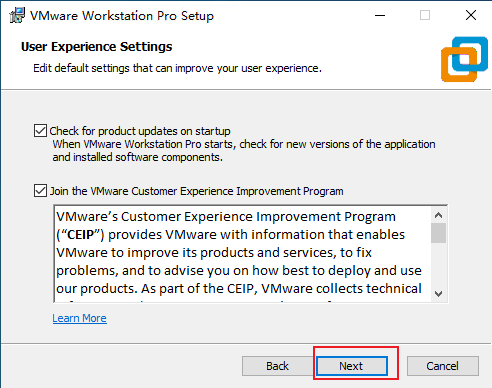This screenshot has width=492, height=388.
Task: Click the up arrow of the CEIP text scrollbar
Action: click(x=439, y=215)
